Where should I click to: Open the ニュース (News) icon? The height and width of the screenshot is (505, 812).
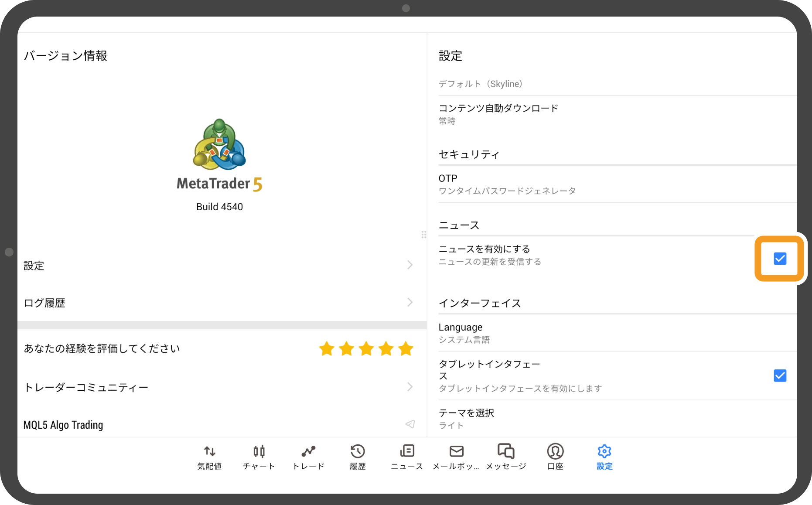406,456
